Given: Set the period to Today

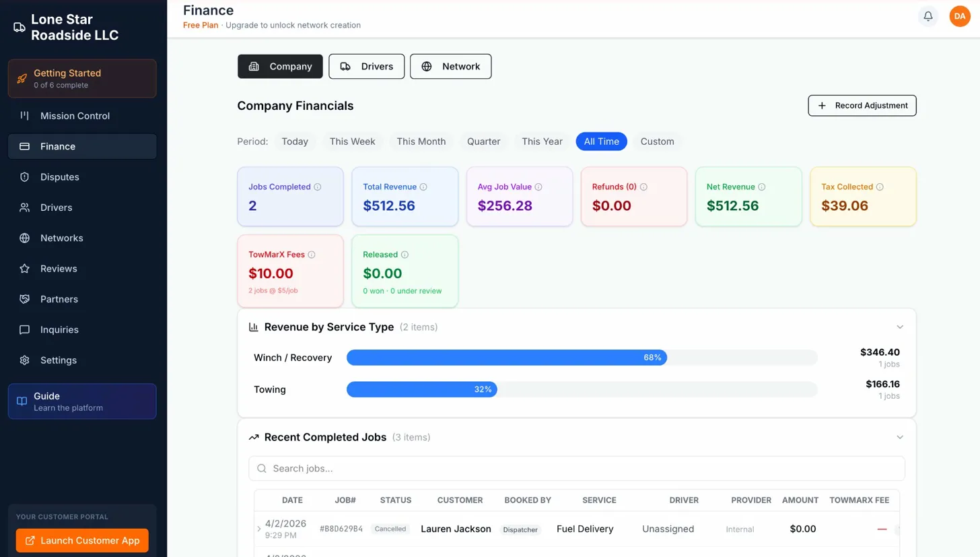Looking at the screenshot, I should pos(295,141).
